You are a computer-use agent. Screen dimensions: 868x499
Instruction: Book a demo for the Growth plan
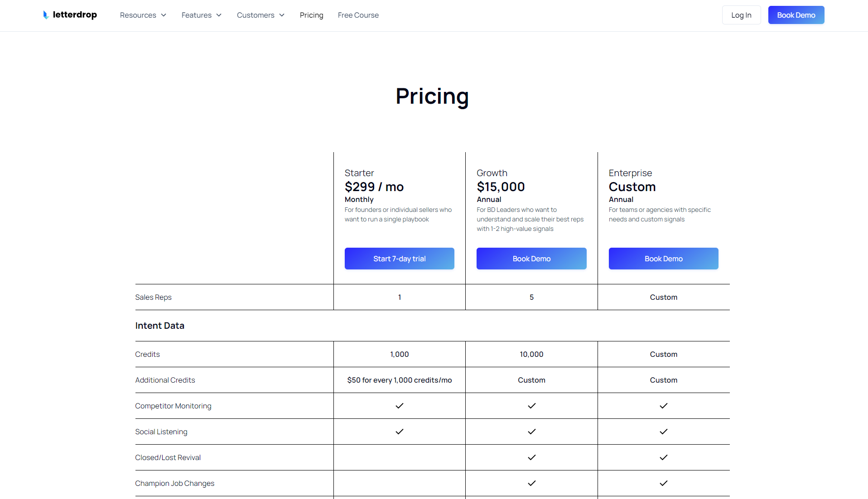[531, 259]
